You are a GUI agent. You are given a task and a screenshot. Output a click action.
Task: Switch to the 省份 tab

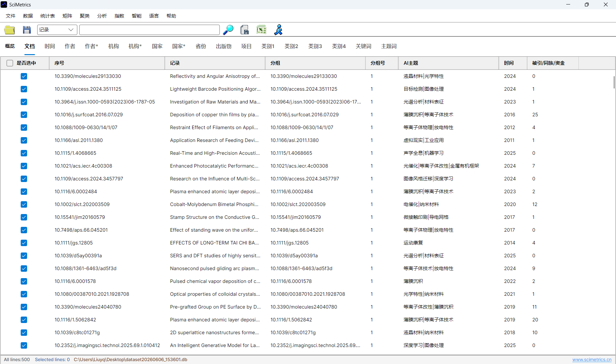pos(201,46)
